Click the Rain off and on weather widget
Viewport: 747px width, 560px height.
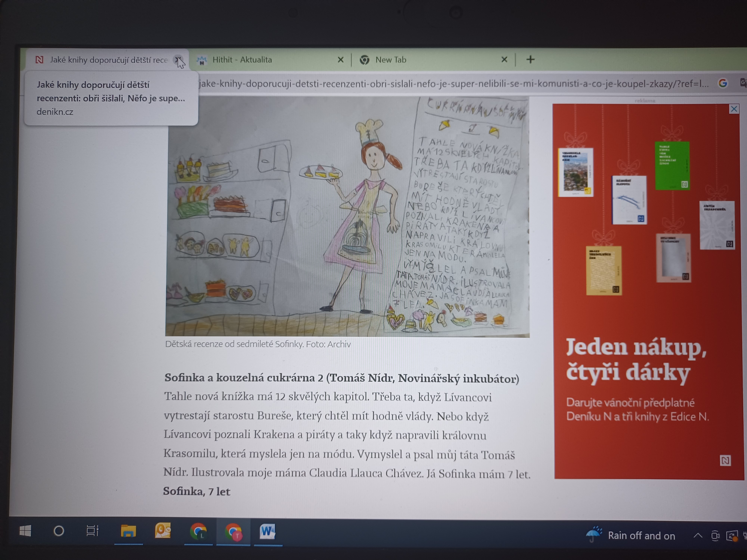(x=631, y=535)
